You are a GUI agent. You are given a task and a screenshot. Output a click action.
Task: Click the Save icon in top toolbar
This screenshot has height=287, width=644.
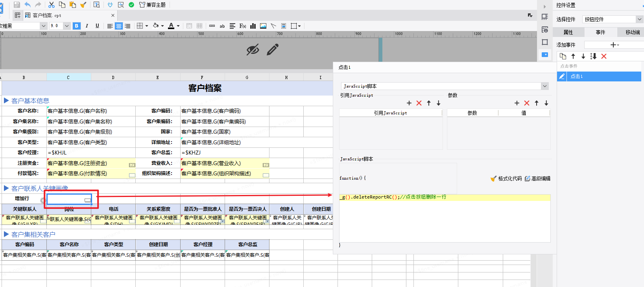point(17,5)
